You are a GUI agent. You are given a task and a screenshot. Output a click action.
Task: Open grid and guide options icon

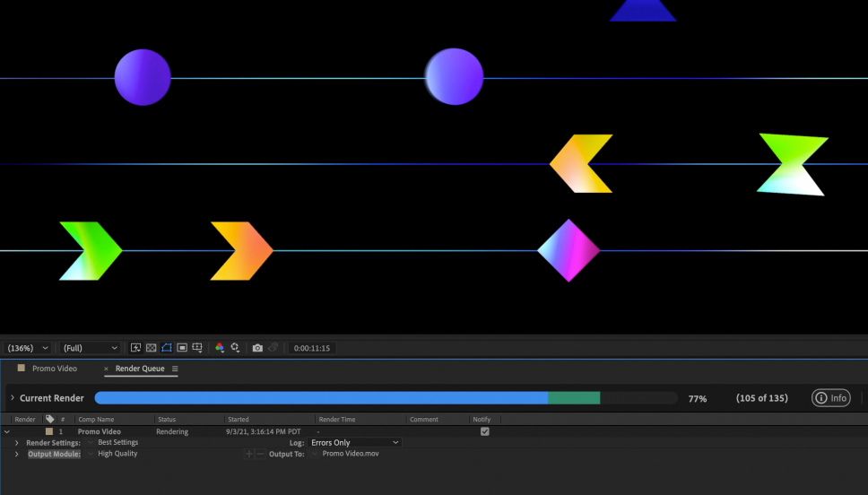(x=197, y=348)
